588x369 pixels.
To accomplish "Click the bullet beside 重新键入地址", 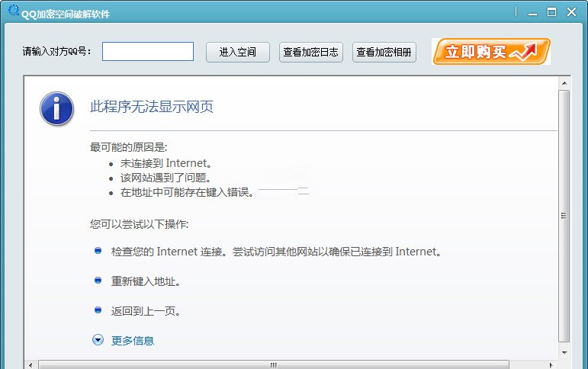I will (x=98, y=281).
